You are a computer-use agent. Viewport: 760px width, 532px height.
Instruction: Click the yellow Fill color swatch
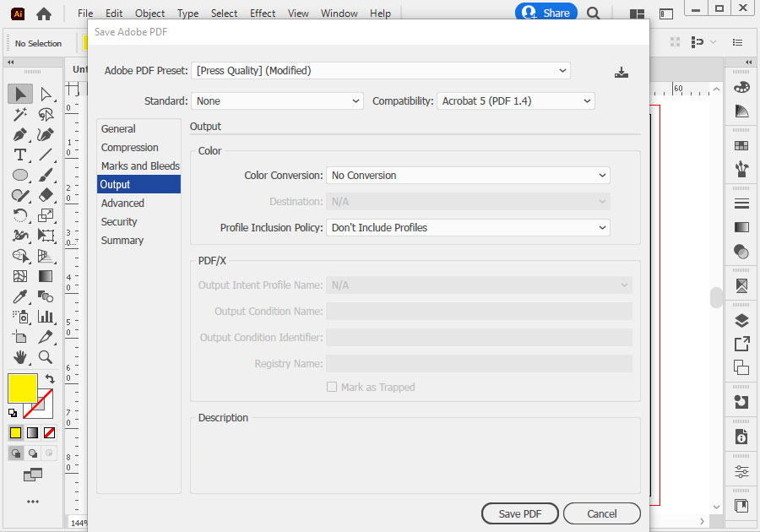point(22,388)
